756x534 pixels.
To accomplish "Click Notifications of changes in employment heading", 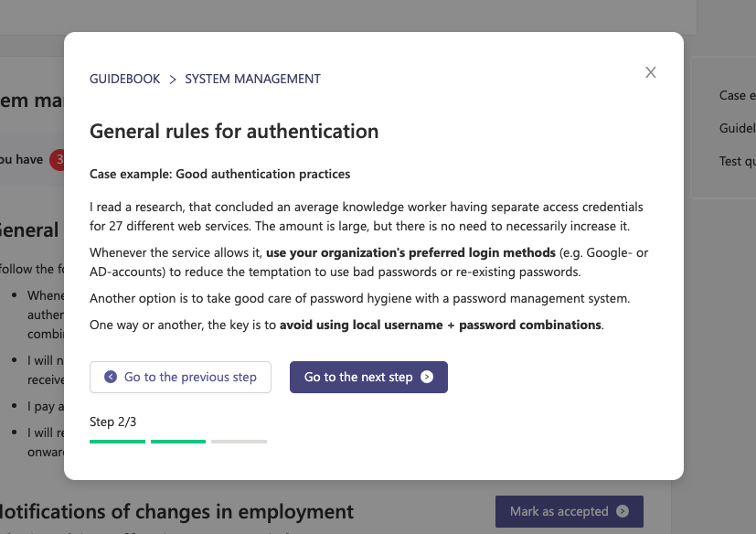I will point(176,512).
